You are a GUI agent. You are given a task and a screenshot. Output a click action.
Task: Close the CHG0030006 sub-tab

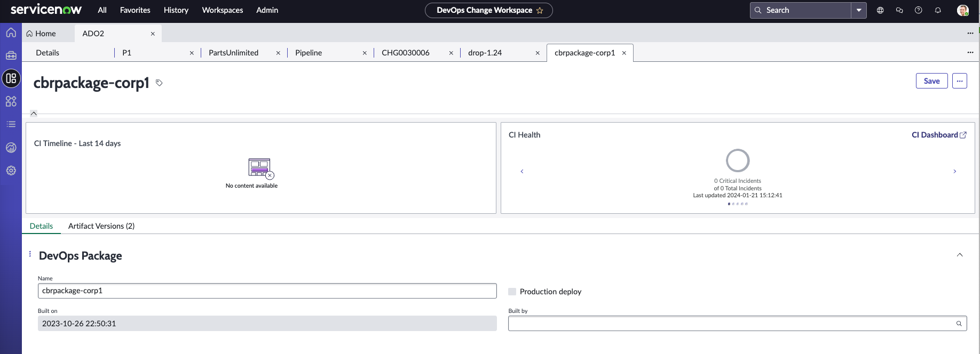coord(451,53)
